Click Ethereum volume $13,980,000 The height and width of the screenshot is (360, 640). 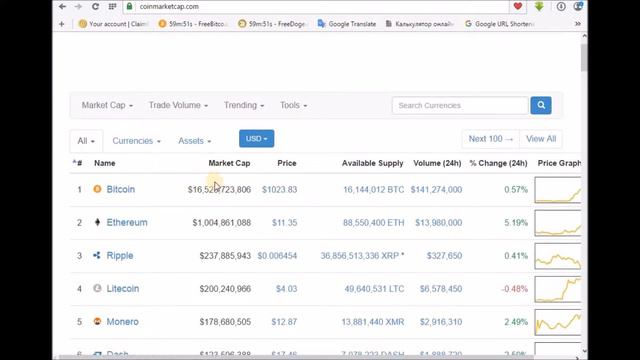[438, 222]
